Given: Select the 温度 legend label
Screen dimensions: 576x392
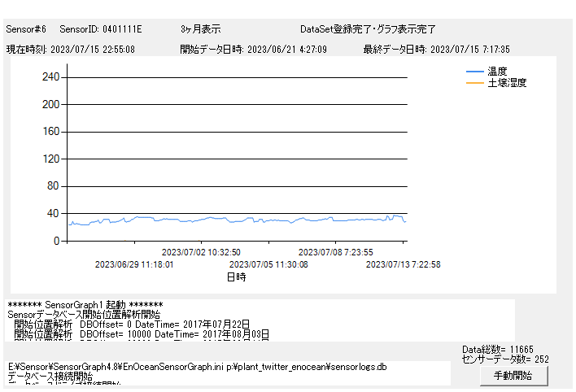Looking at the screenshot, I should click(x=497, y=72).
